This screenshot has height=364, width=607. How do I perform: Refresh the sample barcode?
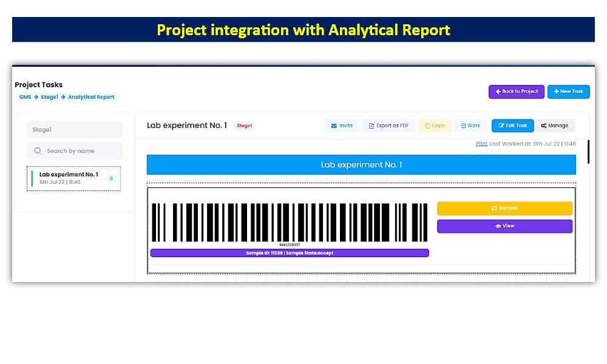point(505,208)
